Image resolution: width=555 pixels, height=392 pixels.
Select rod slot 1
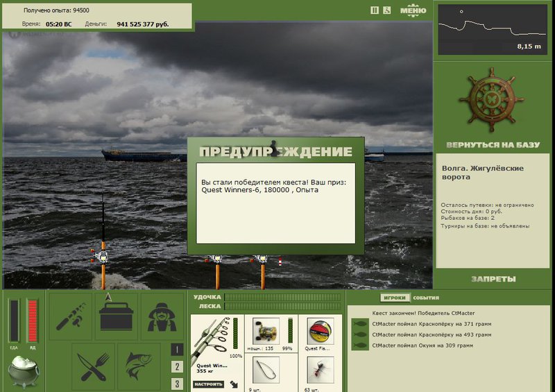coord(177,350)
